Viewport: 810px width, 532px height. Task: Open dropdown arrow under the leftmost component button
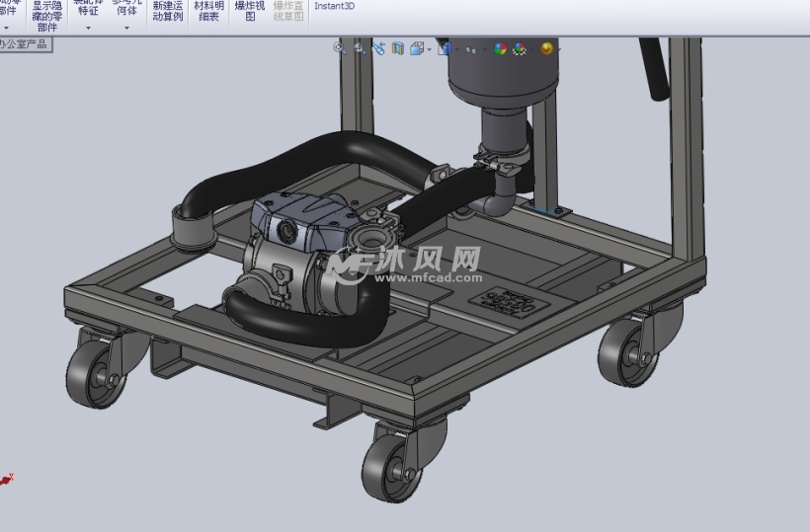pos(6,28)
